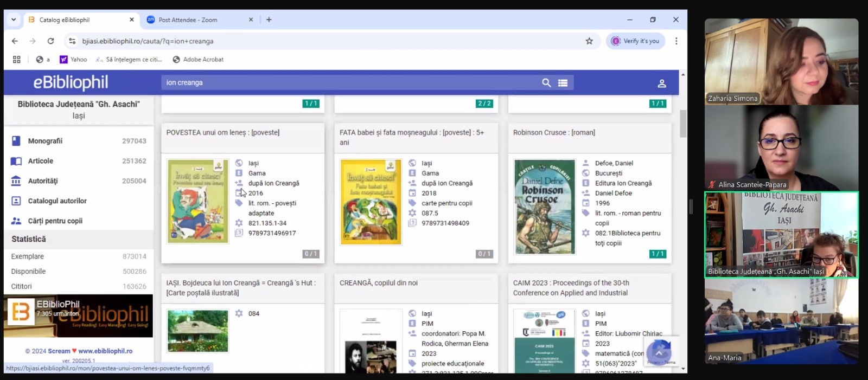Open a new browser tab
Viewport: 868px width, 380px height.
click(269, 20)
